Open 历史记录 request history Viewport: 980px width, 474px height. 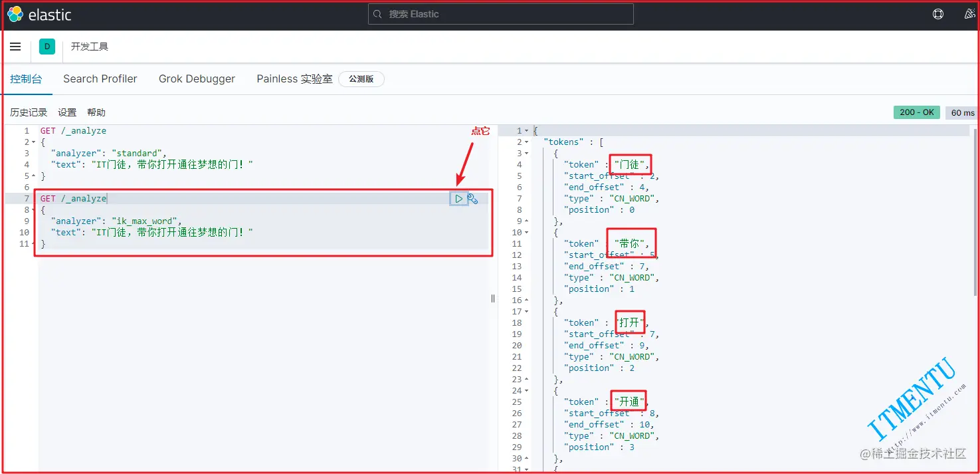point(29,112)
